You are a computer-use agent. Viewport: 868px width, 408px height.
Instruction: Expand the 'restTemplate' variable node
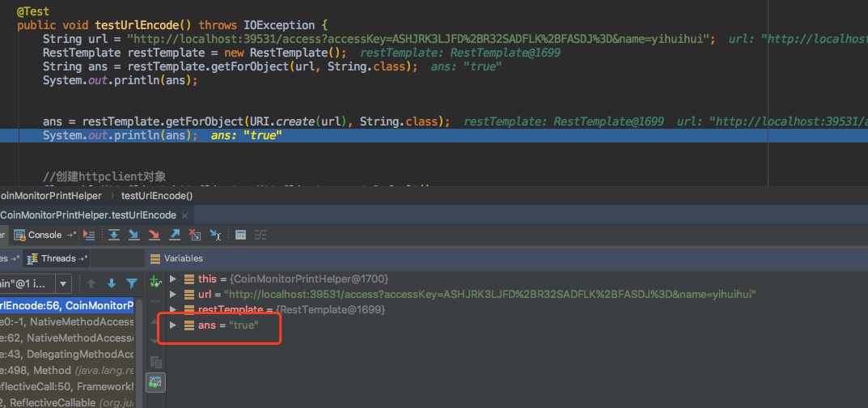tap(173, 310)
